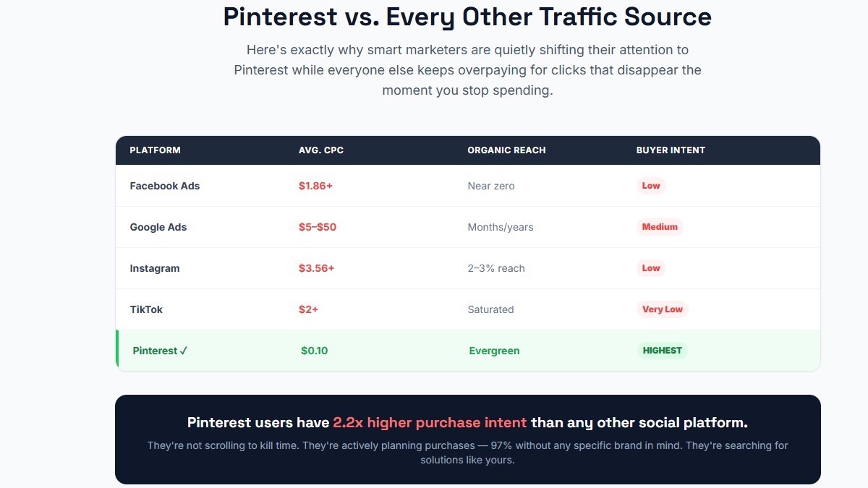Screen dimensions: 868x488
Task: Click the BUYER INTENT column header
Action: (x=671, y=150)
